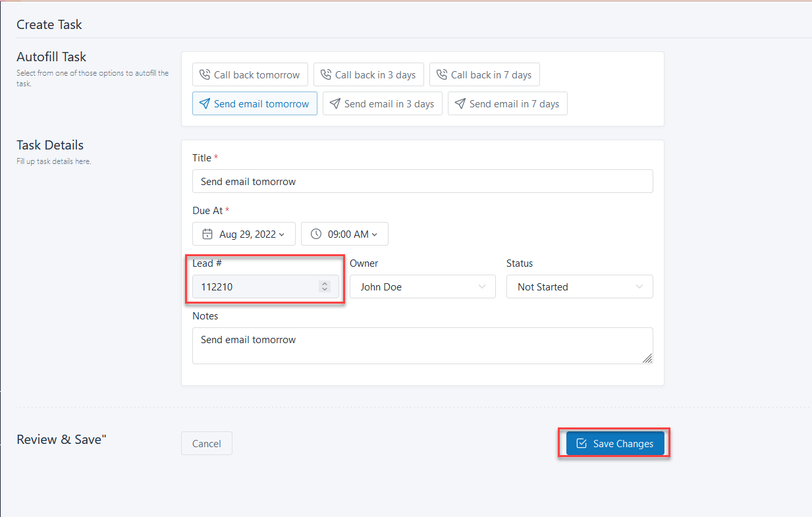Click the calendar icon in the Due At field

tap(207, 234)
